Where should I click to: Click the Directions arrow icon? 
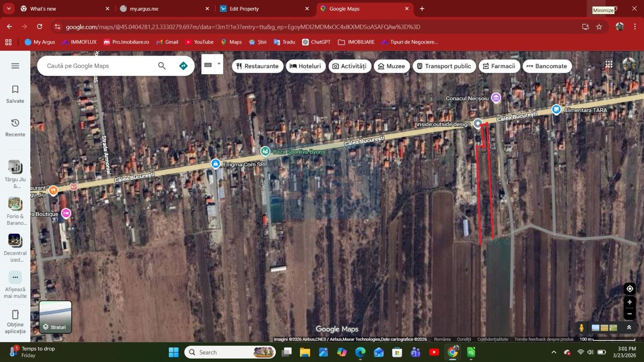[183, 66]
